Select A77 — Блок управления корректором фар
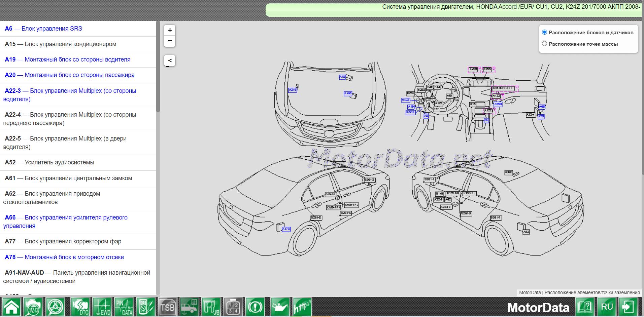This screenshot has width=644, height=317. [x=78, y=241]
